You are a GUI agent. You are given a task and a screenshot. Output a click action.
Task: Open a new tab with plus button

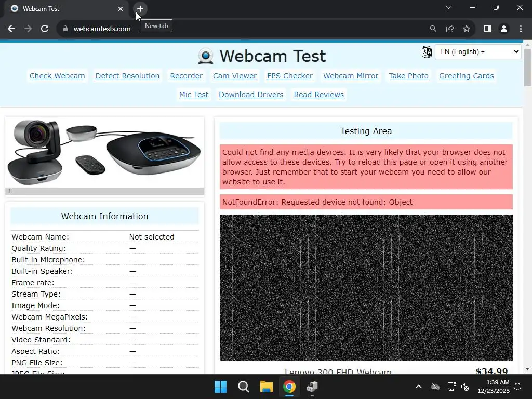[140, 9]
